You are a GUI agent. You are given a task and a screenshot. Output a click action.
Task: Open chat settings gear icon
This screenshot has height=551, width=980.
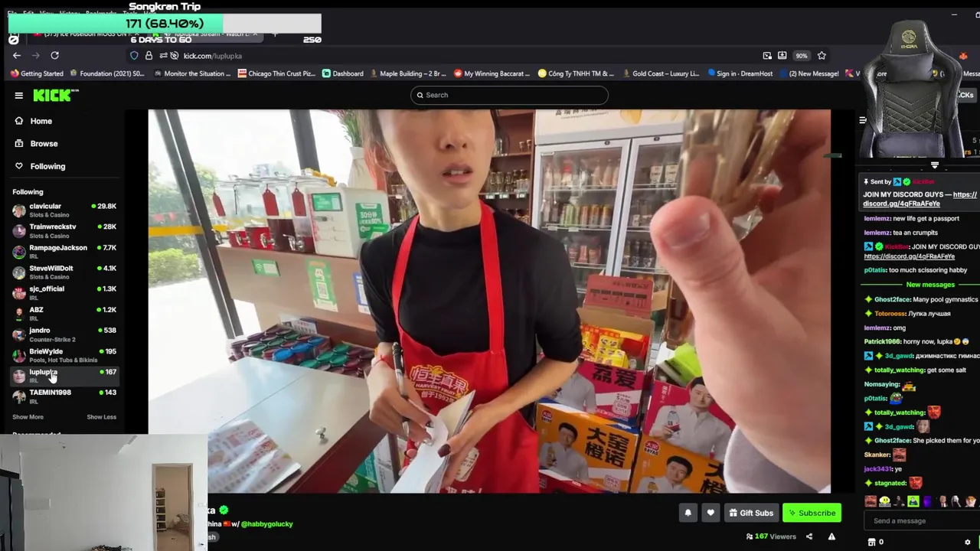click(967, 542)
